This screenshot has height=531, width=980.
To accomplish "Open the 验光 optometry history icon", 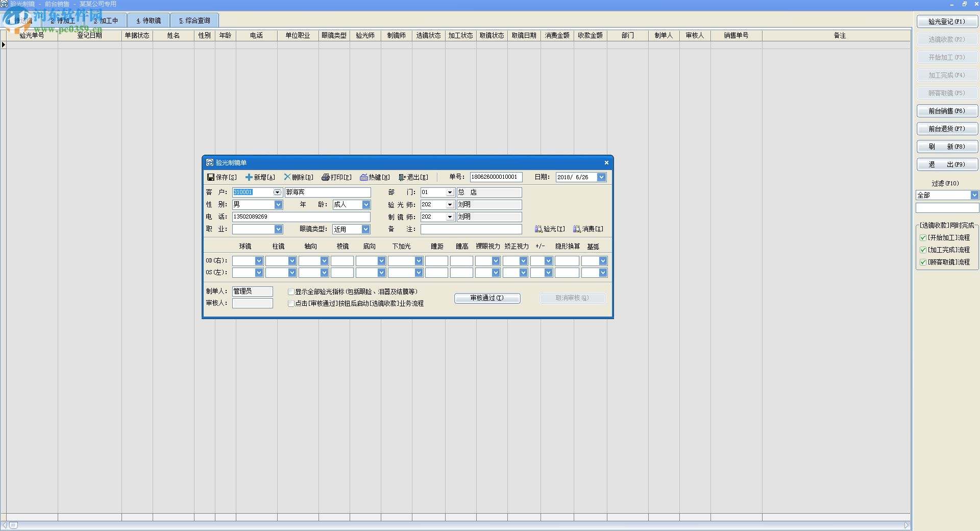I will click(x=538, y=229).
